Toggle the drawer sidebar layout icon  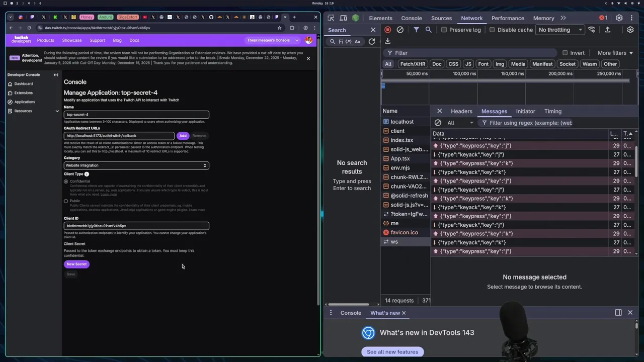coord(618,313)
